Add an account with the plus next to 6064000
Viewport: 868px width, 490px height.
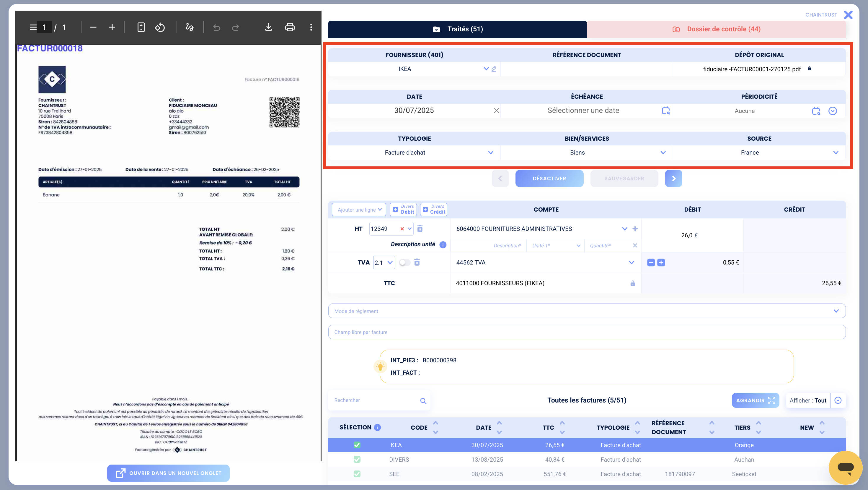tap(635, 229)
